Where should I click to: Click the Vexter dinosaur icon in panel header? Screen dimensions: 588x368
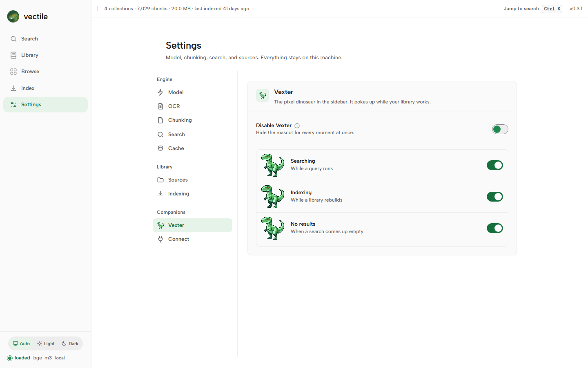click(x=263, y=95)
